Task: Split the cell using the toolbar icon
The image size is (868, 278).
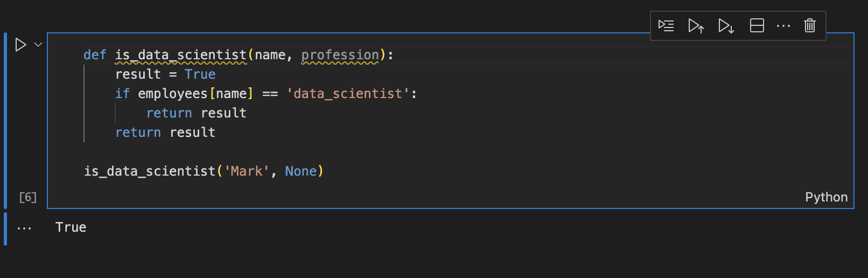Action: [x=757, y=25]
